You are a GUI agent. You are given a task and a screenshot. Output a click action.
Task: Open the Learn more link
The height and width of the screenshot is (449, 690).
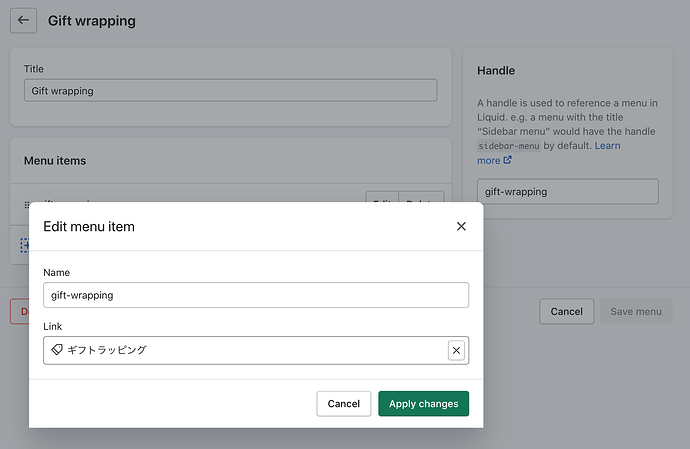point(607,146)
